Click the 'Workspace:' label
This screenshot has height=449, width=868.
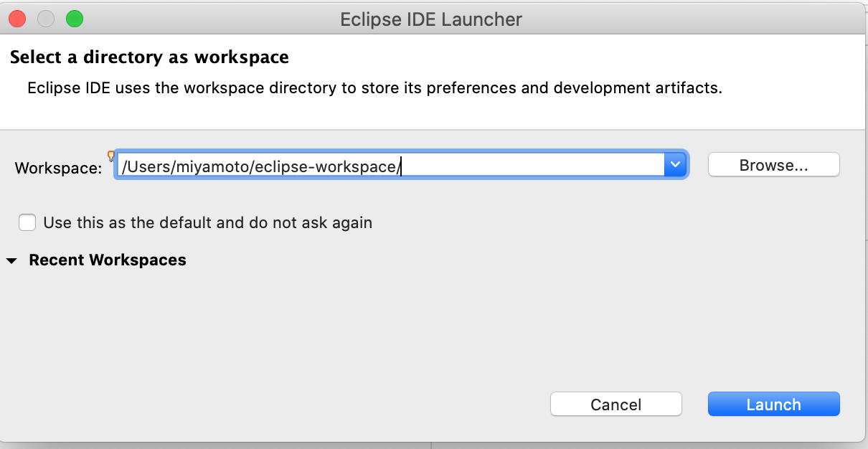tap(59, 168)
